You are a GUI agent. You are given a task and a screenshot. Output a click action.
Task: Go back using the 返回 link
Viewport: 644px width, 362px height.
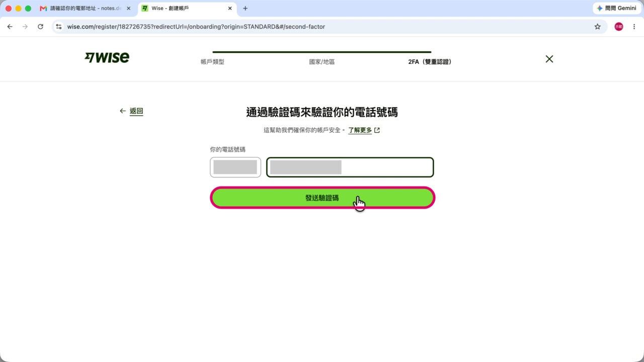[136, 111]
